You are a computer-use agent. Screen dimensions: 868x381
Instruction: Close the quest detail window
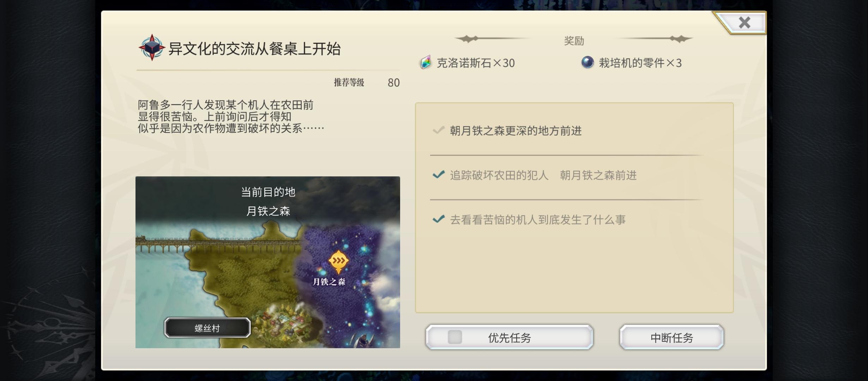coord(744,23)
